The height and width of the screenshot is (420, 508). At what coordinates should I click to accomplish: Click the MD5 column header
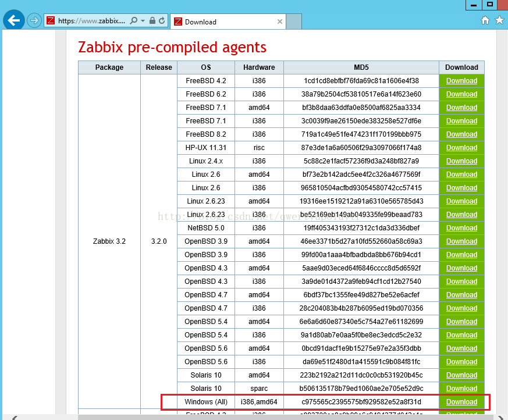(361, 67)
